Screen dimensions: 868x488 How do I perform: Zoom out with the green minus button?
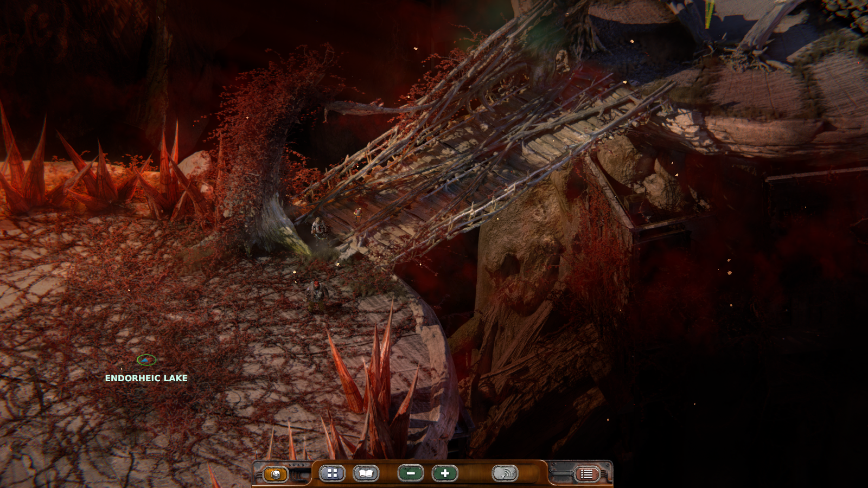411,473
